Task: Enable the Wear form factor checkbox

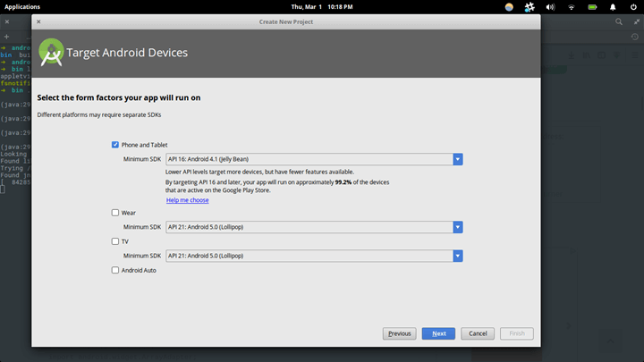Action: 115,213
